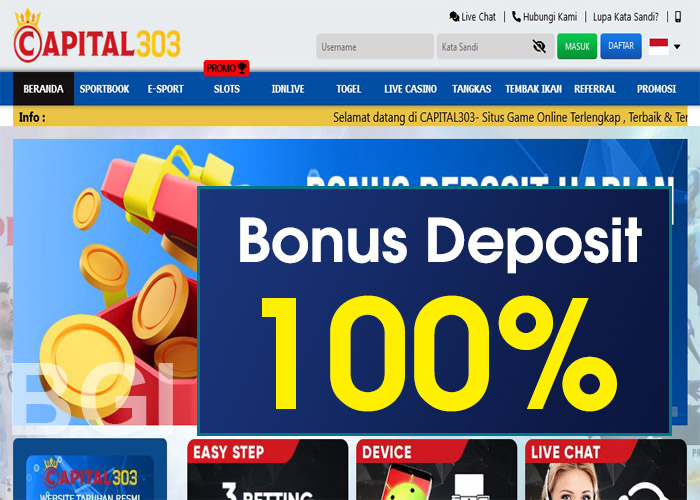Click the PROMO trophy badge above Slots

[x=226, y=68]
